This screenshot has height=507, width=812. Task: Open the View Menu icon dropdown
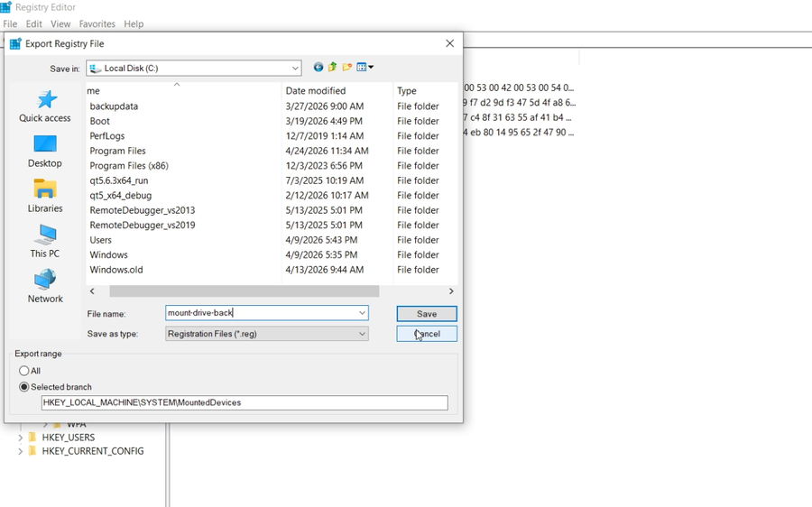point(365,68)
